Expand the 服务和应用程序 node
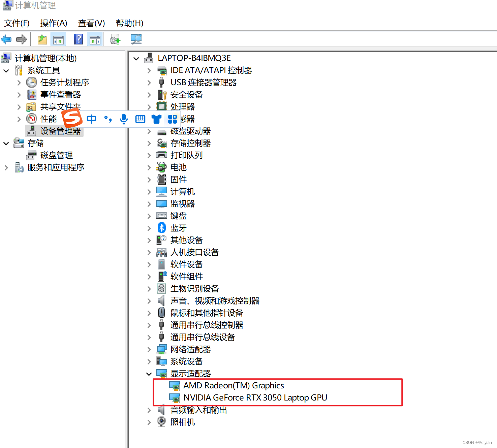 pos(6,168)
